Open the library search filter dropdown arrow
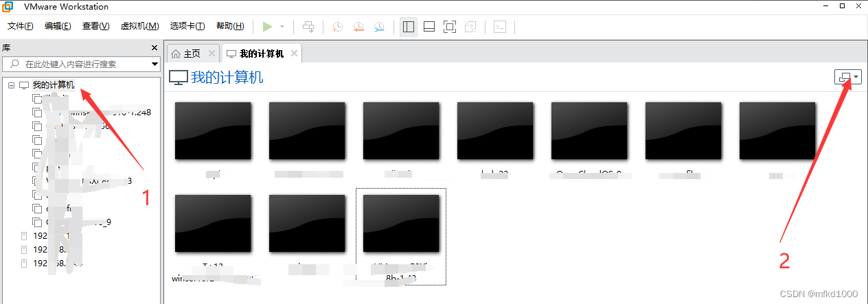 click(x=155, y=64)
